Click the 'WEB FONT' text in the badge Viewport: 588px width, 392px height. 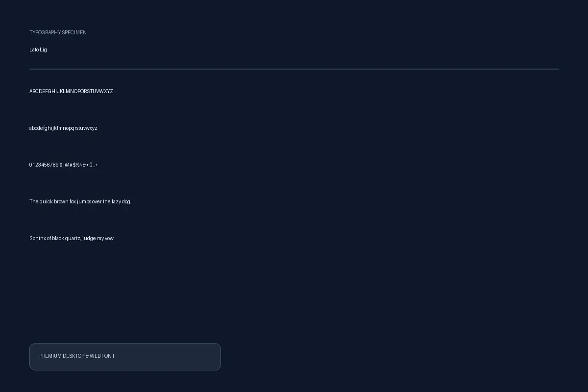tap(102, 356)
